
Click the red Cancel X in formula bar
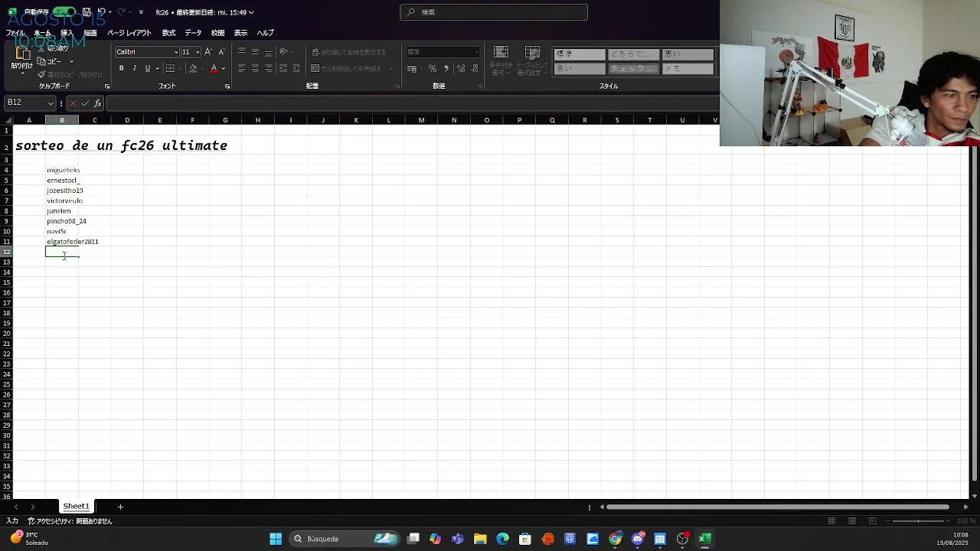click(73, 103)
